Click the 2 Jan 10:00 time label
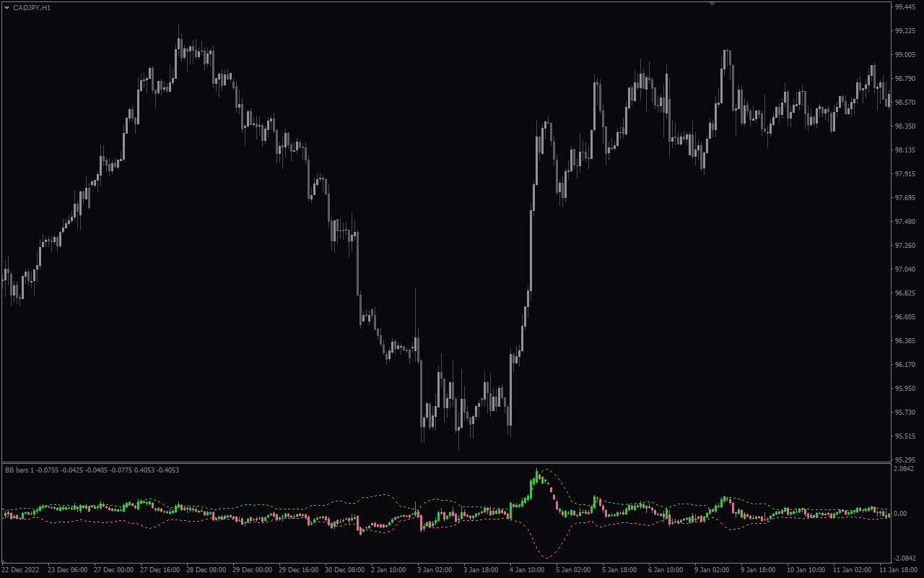 point(390,570)
